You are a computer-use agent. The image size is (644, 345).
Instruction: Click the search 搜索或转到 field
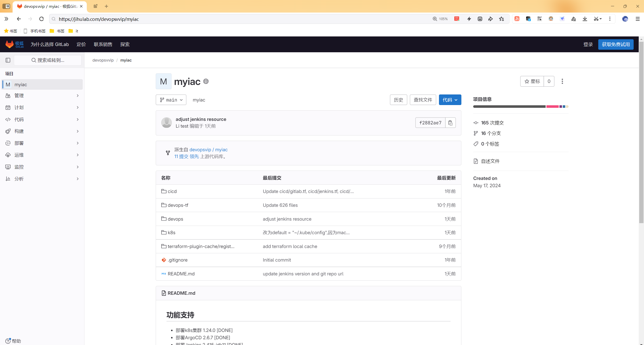tap(48, 60)
